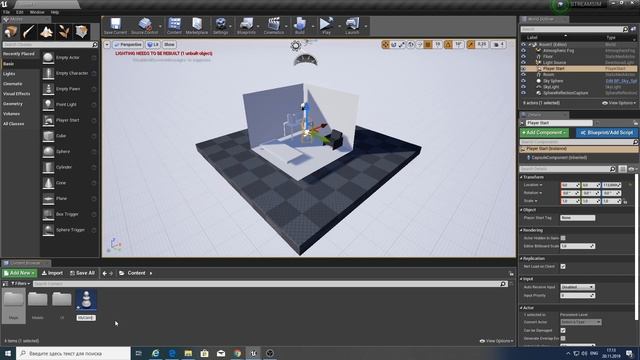Click the Cube item in Basic list
The width and height of the screenshot is (640, 360).
point(69,136)
